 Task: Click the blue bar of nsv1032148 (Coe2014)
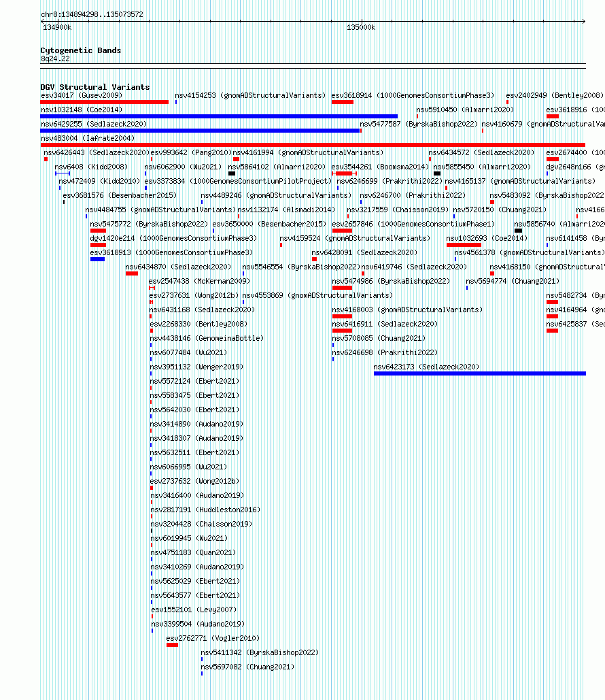[219, 116]
